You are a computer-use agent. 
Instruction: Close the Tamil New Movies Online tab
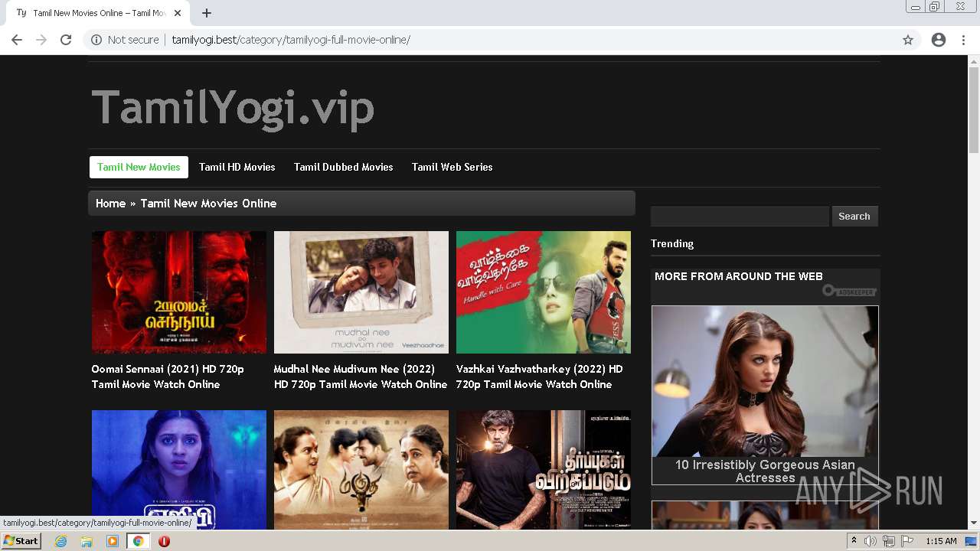[x=178, y=13]
